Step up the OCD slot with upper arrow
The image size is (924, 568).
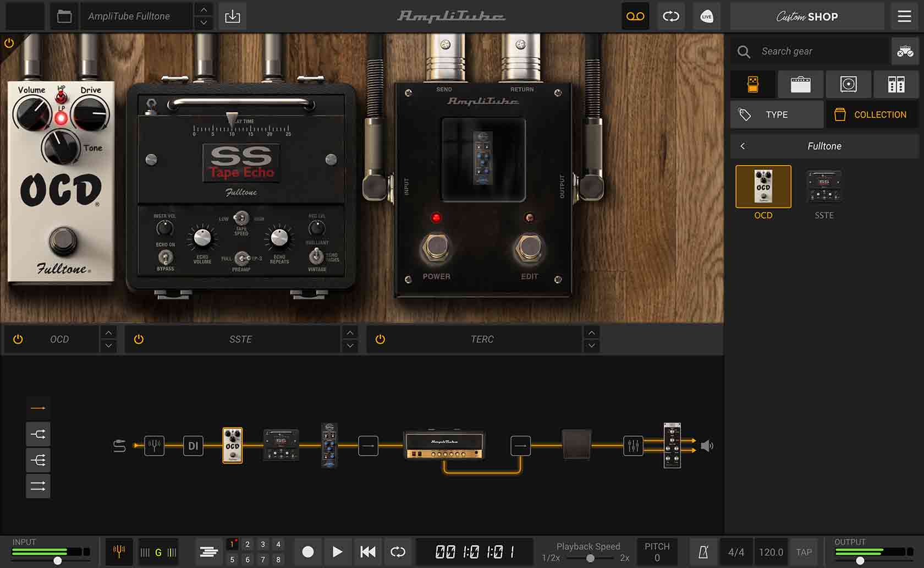(x=108, y=332)
